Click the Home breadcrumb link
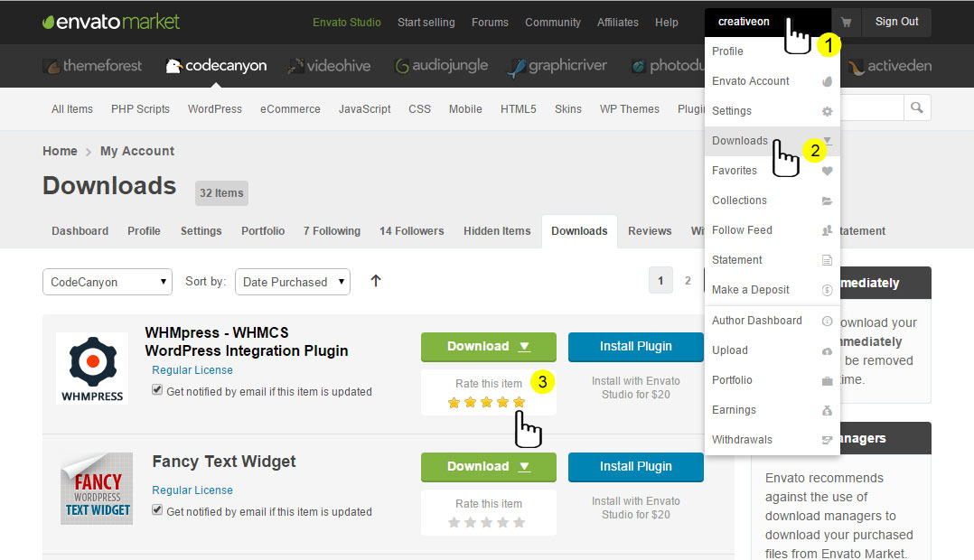Image resolution: width=974 pixels, height=560 pixels. tap(60, 152)
